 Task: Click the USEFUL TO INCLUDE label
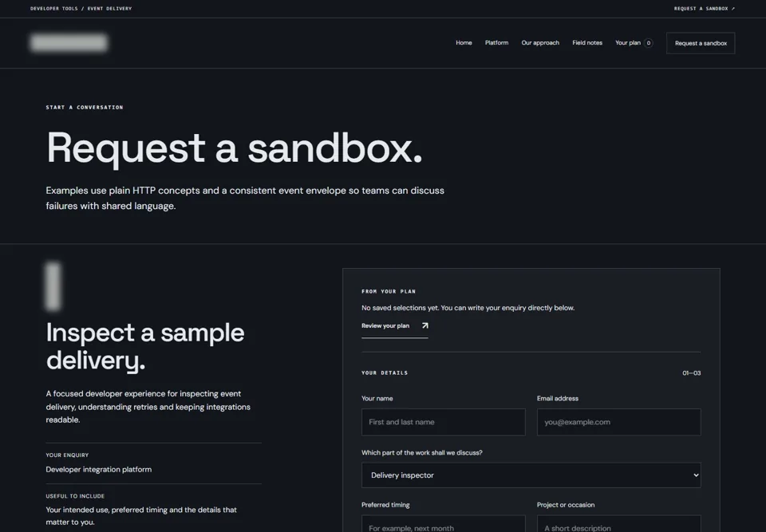tap(75, 496)
